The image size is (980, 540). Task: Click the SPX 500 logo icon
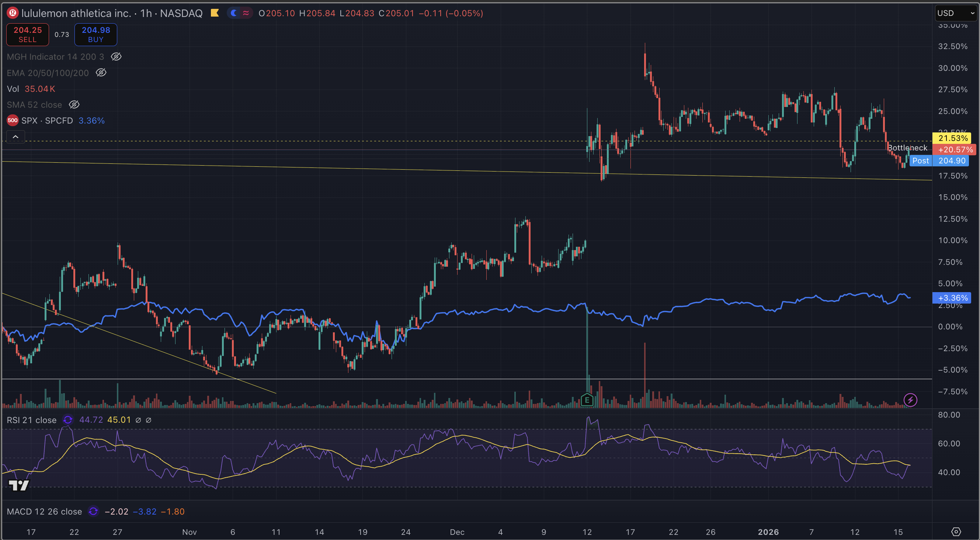(x=13, y=121)
